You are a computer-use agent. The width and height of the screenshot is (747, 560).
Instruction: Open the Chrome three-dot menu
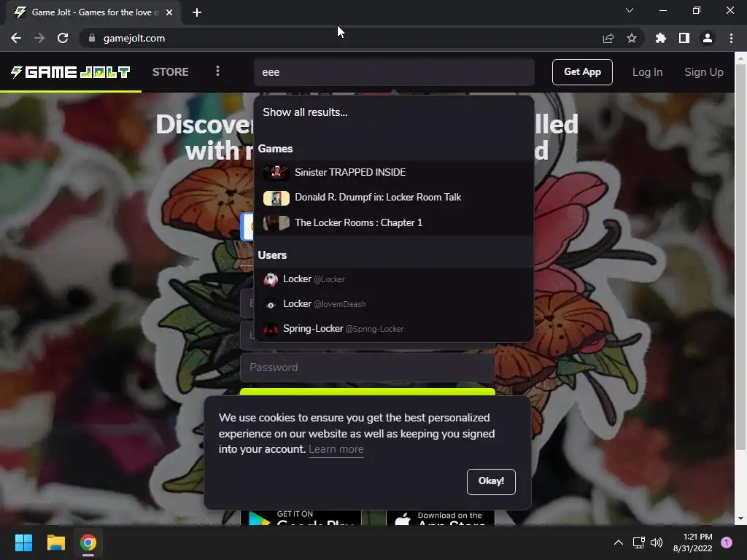tap(731, 38)
